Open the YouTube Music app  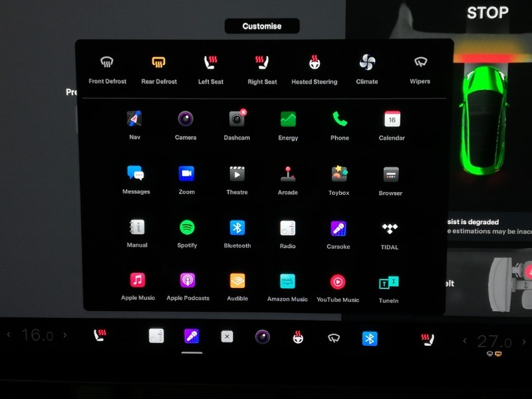point(338,283)
